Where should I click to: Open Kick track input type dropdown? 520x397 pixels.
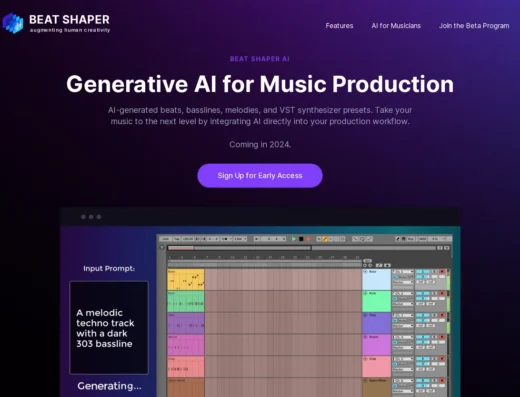point(403,293)
